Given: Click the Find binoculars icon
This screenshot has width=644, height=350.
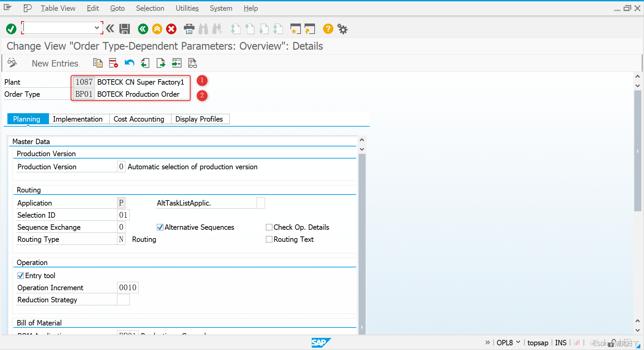Looking at the screenshot, I should [x=203, y=29].
